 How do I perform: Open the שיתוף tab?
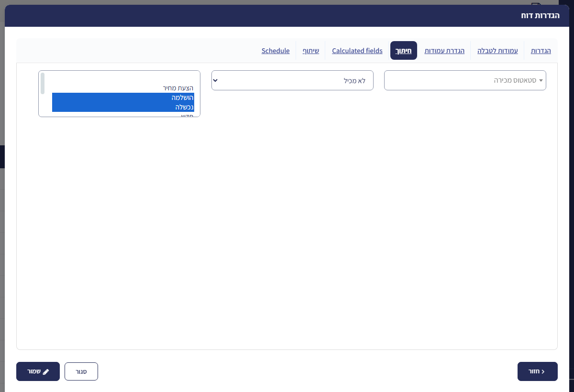click(x=311, y=51)
